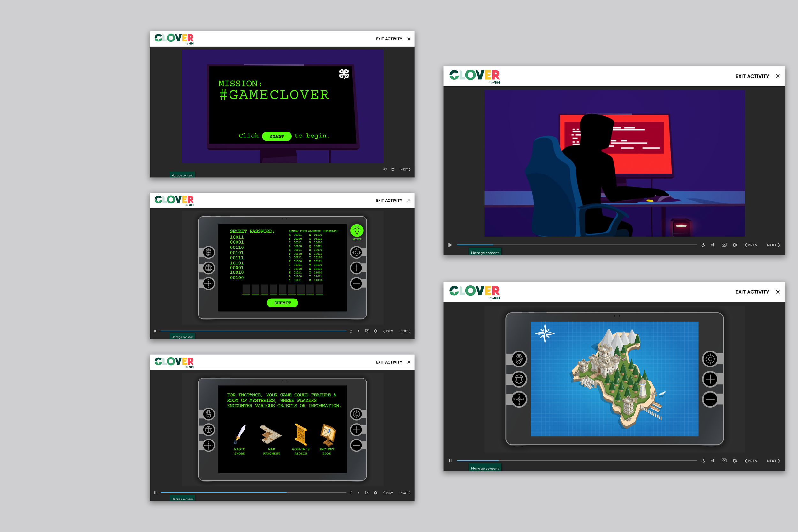Open settings gear in hacker video window

click(x=734, y=245)
